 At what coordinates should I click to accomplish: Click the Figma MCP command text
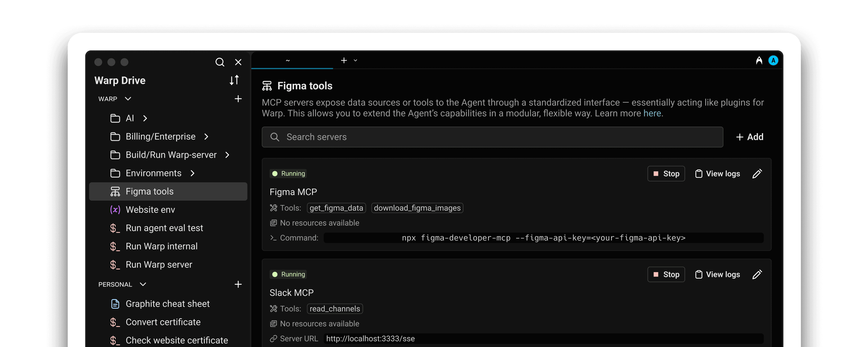point(543,238)
